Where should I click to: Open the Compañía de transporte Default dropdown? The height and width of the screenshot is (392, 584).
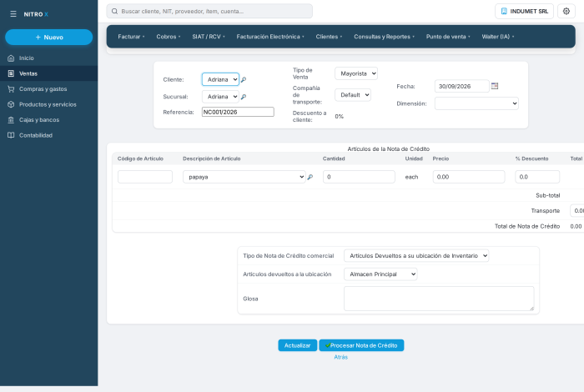pos(353,95)
